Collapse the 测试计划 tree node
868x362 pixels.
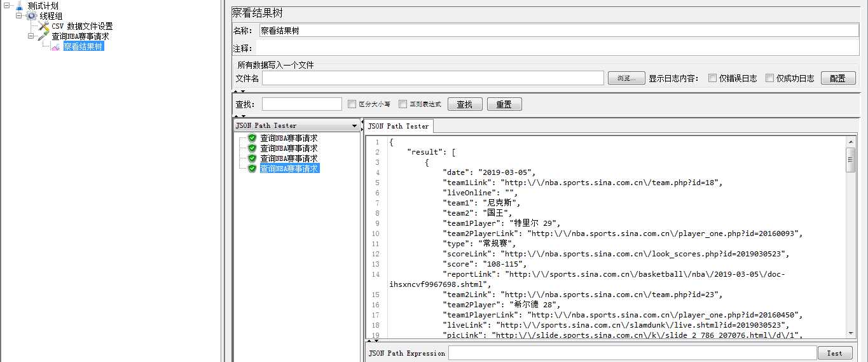(7, 6)
